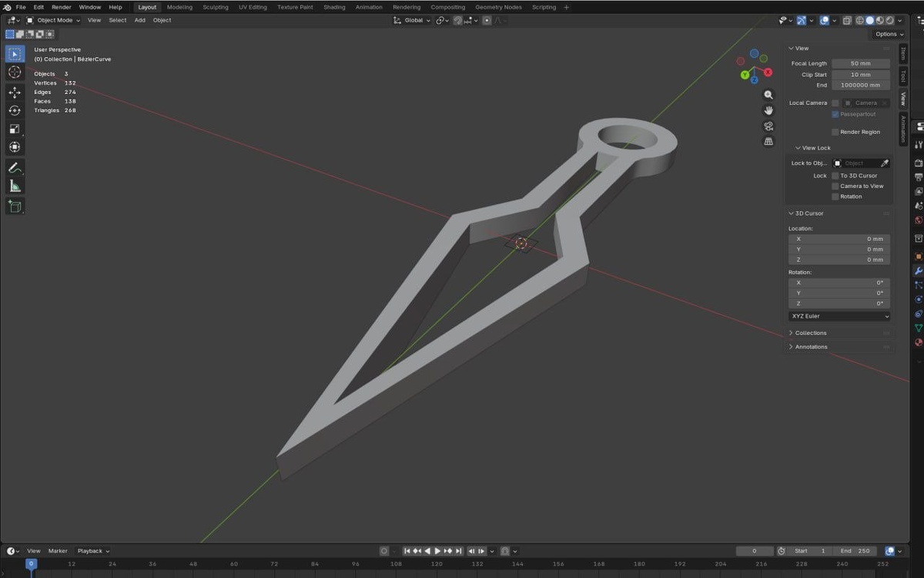Activate the Rotate tool
This screenshot has width=924, height=578.
coord(15,110)
